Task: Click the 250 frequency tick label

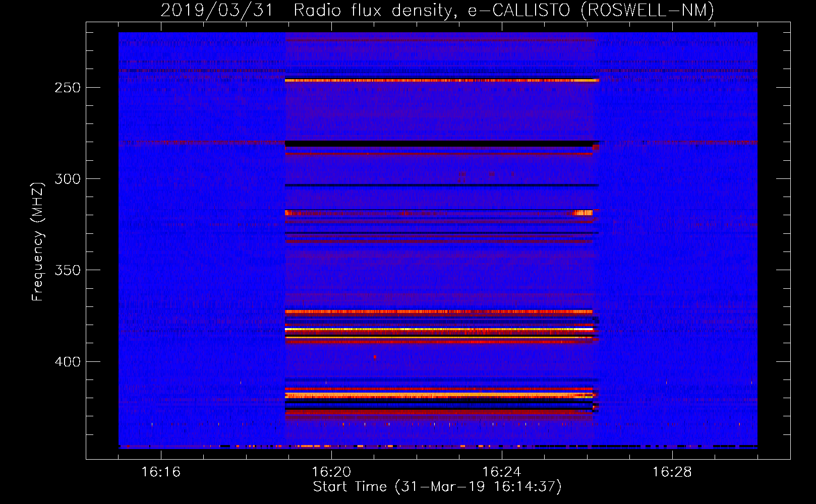Action: [68, 88]
